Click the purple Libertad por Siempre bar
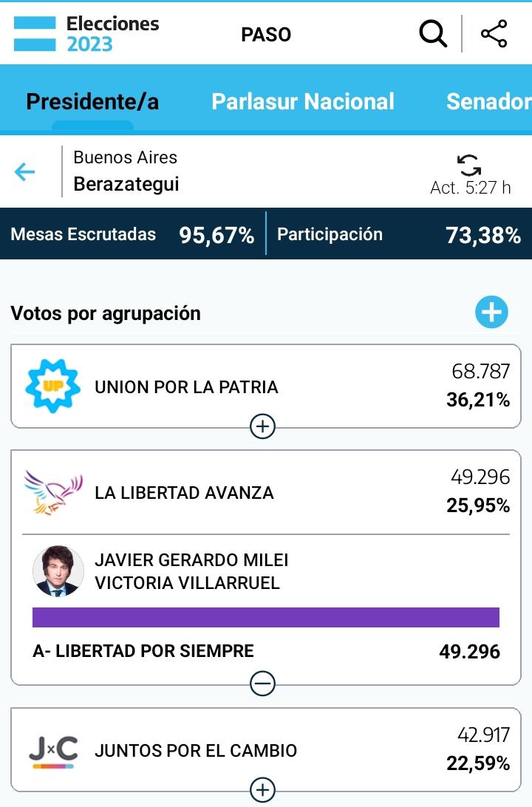The image size is (532, 807). pyautogui.click(x=266, y=617)
